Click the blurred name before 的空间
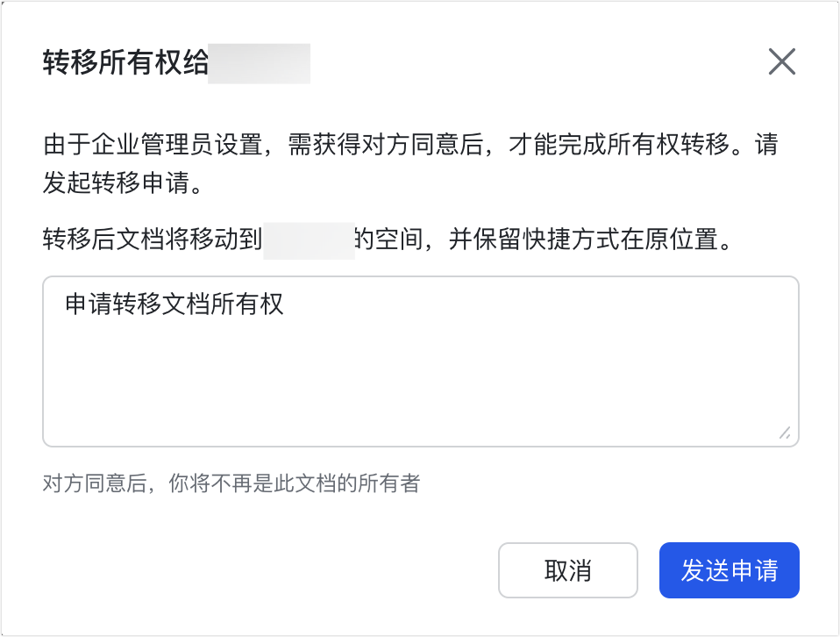The image size is (840, 637). coord(309,240)
